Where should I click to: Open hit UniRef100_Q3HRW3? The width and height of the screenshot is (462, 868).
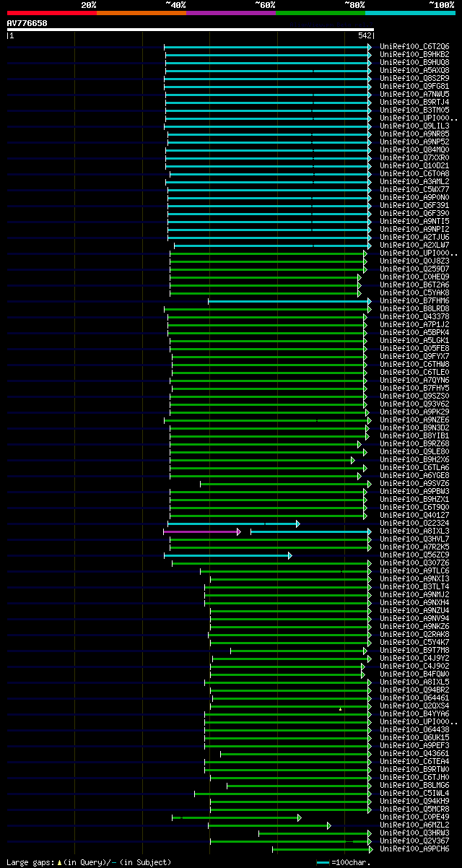click(x=415, y=833)
